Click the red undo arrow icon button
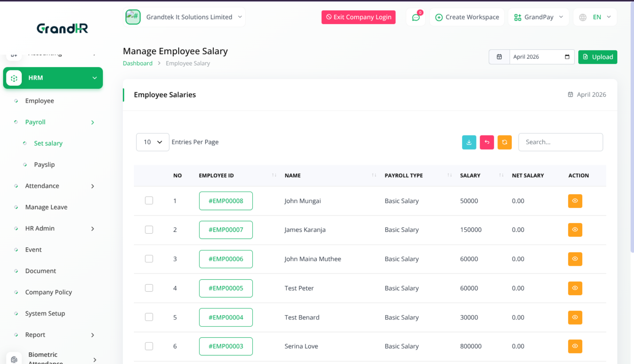This screenshot has width=634, height=364. [486, 142]
